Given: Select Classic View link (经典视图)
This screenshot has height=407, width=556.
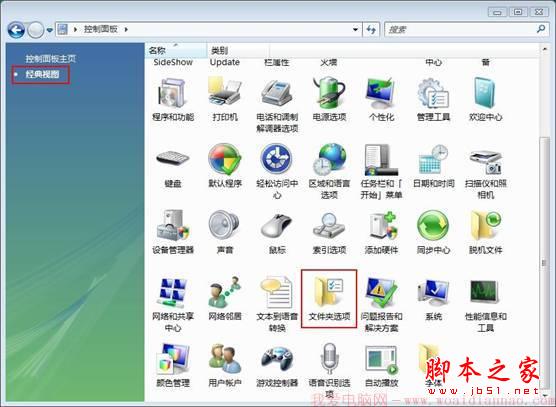Looking at the screenshot, I should (x=42, y=74).
